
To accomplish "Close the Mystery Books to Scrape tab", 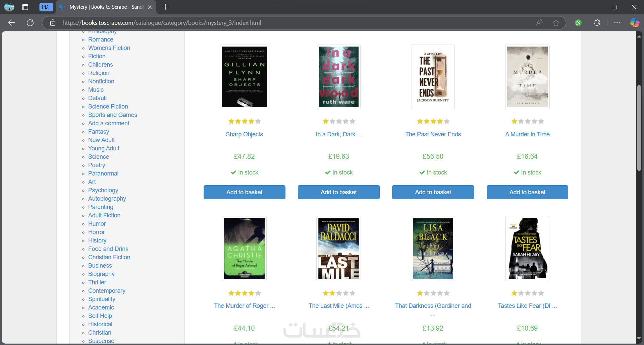I will pyautogui.click(x=150, y=7).
